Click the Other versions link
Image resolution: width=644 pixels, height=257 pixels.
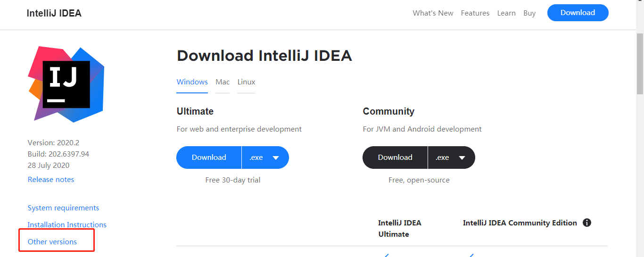point(52,242)
